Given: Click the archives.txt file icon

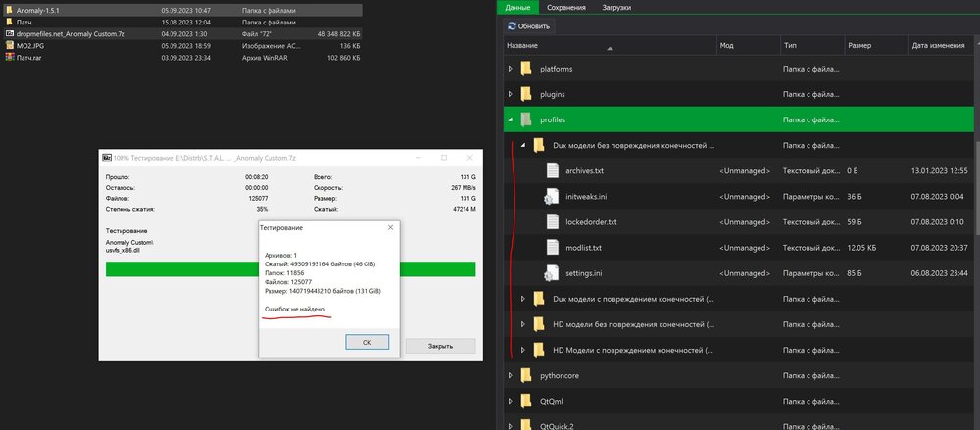Looking at the screenshot, I should pos(552,170).
